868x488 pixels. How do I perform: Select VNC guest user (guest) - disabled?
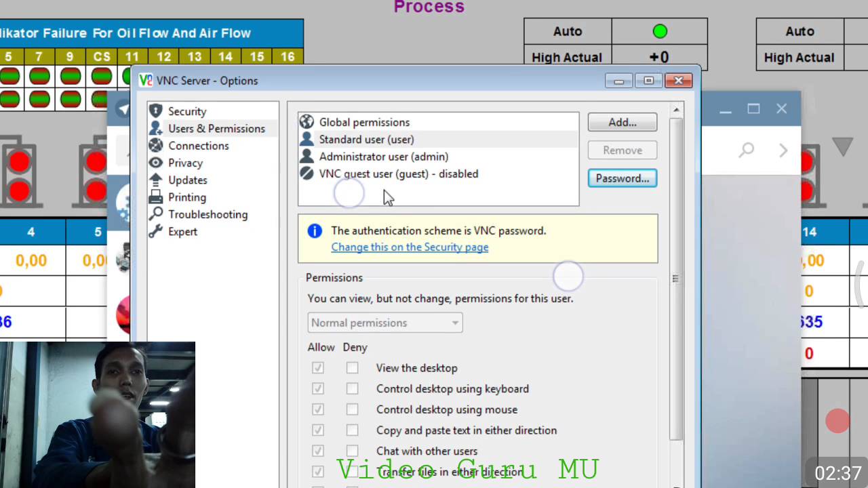(x=438, y=174)
